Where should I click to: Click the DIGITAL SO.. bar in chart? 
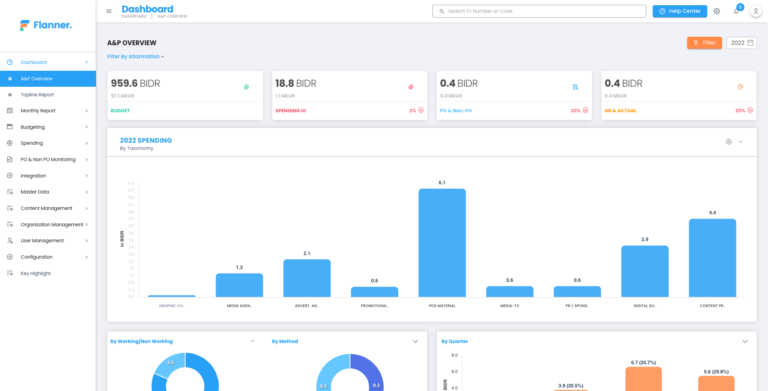click(645, 271)
